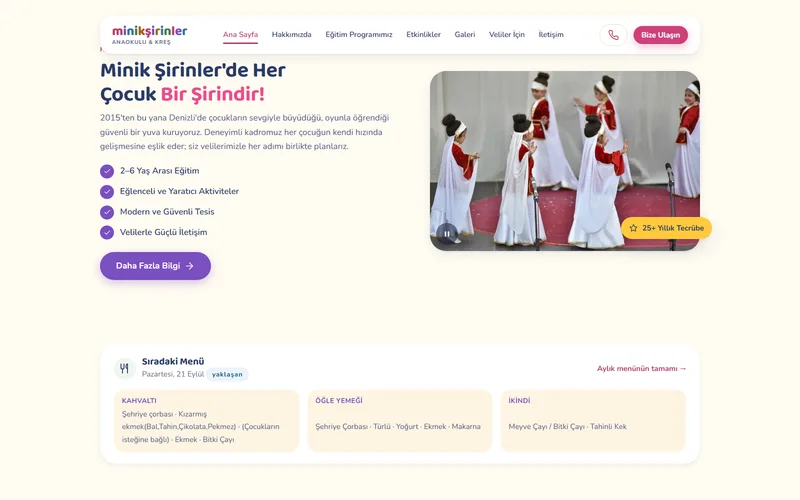Viewport: 800px width, 500px height.
Task: Open the Minik Şirinler logo home link
Action: pyautogui.click(x=149, y=35)
